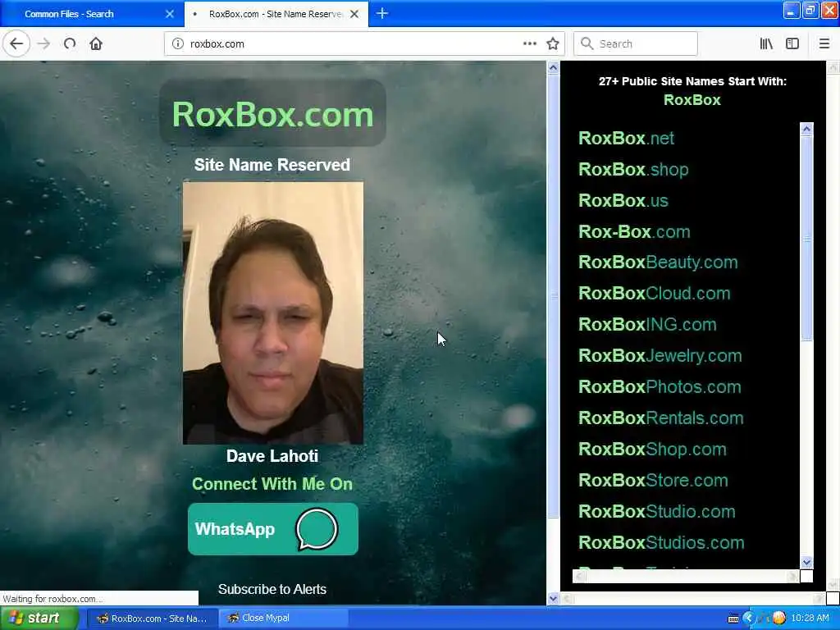Open the RoxBoxRentals.com link
Screen dimensions: 840x630
(661, 418)
